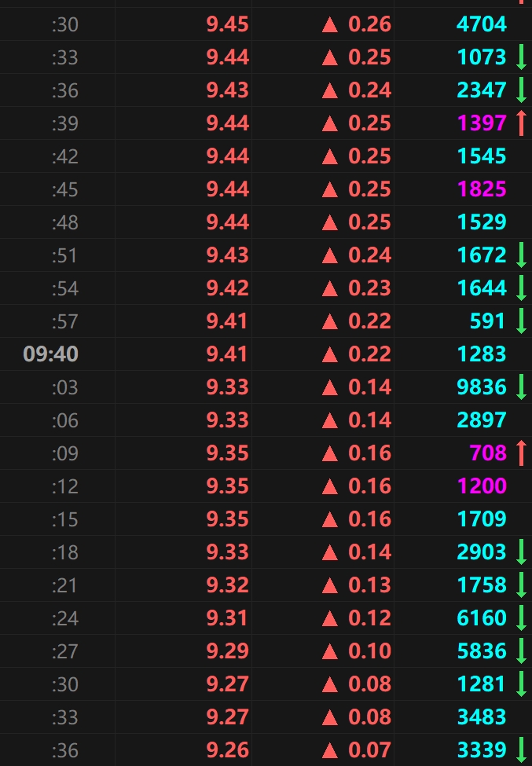Image resolution: width=532 pixels, height=766 pixels.
Task: Click the :03 time cell
Action: (x=65, y=387)
